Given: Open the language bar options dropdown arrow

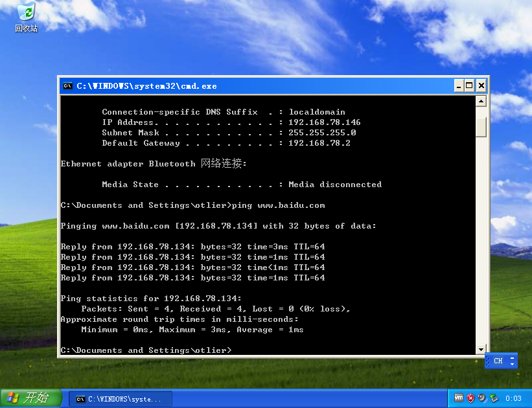Looking at the screenshot, I should point(512,364).
